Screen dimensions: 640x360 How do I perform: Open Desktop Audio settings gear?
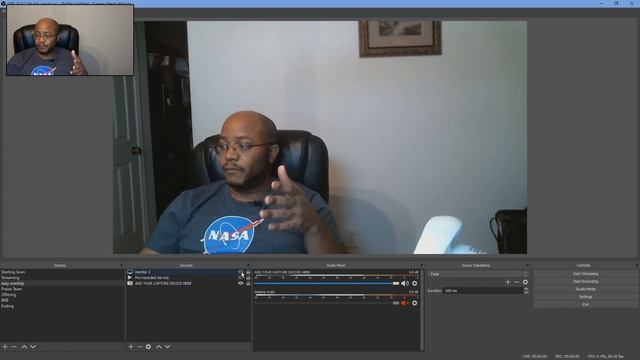point(415,303)
